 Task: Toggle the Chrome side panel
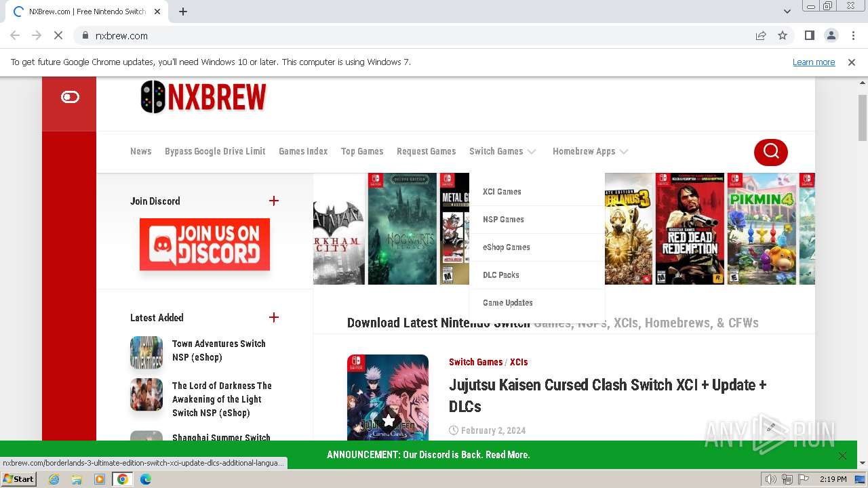pyautogui.click(x=809, y=35)
